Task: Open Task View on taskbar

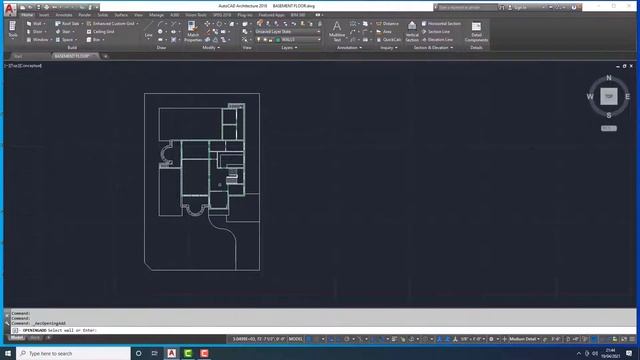Action: pyautogui.click(x=154, y=353)
